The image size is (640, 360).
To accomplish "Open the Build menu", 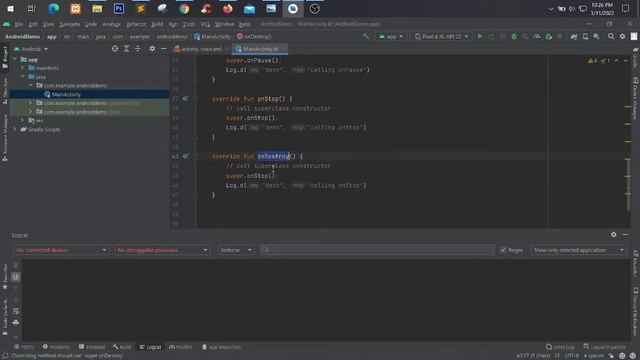I will 157,24.
